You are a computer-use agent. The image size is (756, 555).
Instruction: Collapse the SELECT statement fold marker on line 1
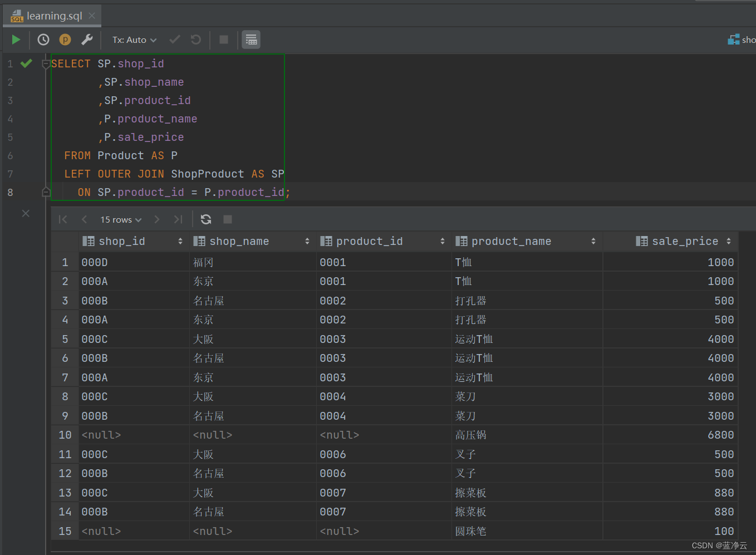coord(46,64)
